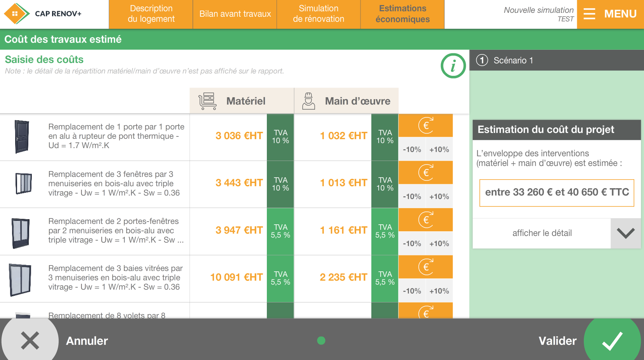Click the Main d'œuvre worker icon
The height and width of the screenshot is (360, 644).
point(308,101)
